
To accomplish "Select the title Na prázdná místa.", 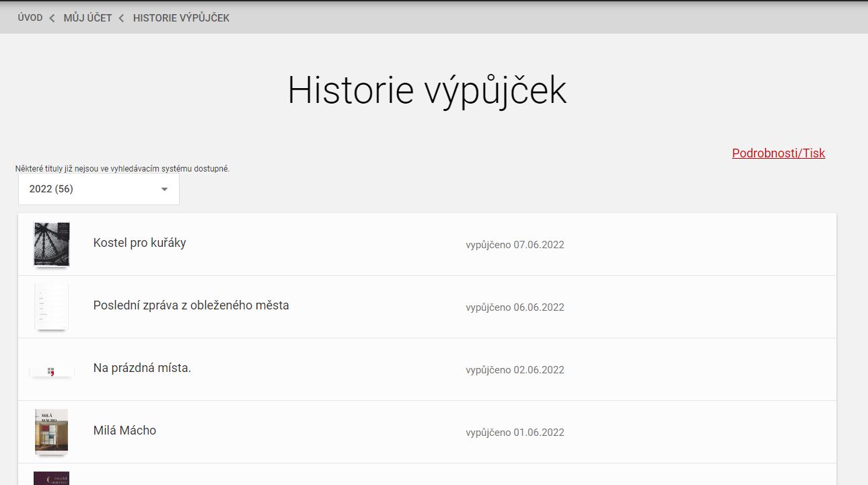I will pyautogui.click(x=142, y=368).
